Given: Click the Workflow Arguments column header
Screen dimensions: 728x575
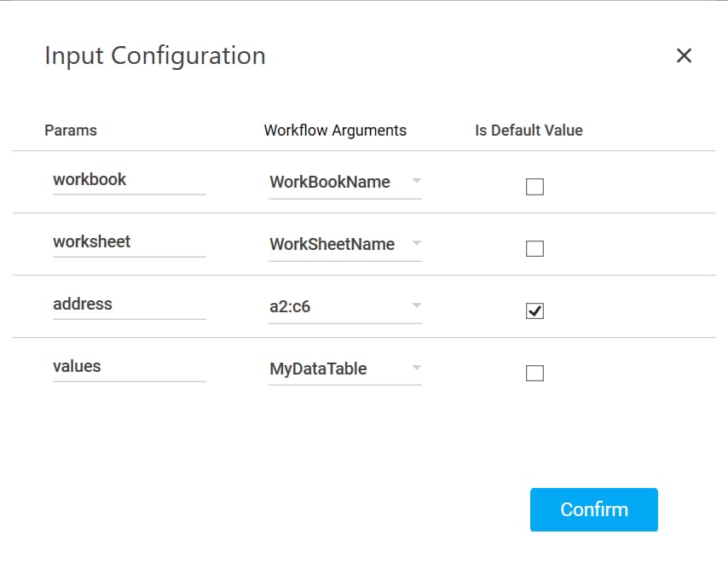Looking at the screenshot, I should click(336, 130).
